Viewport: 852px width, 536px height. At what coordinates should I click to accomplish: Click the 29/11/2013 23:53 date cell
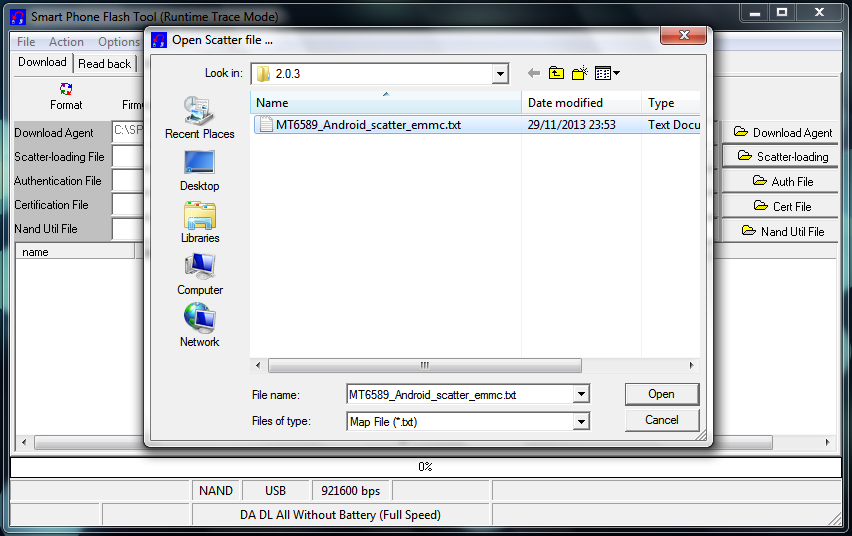pyautogui.click(x=572, y=125)
